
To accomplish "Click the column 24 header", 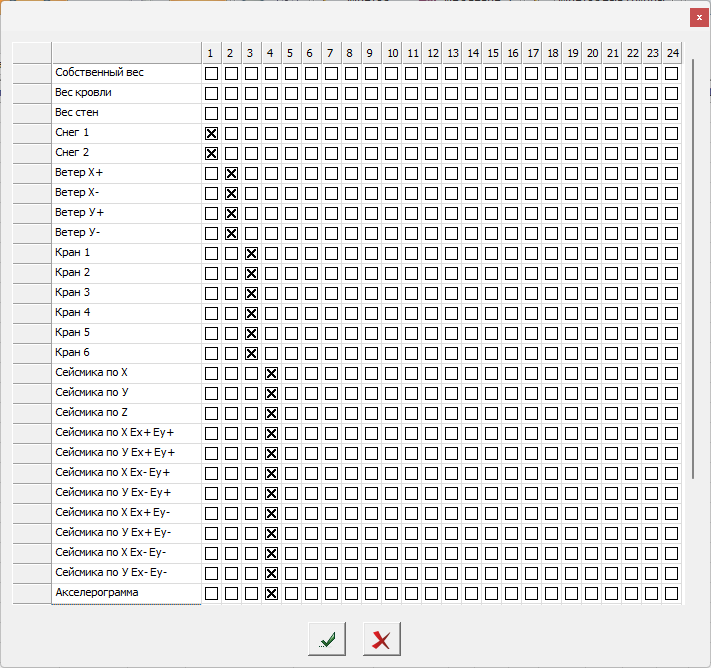I will coord(671,53).
